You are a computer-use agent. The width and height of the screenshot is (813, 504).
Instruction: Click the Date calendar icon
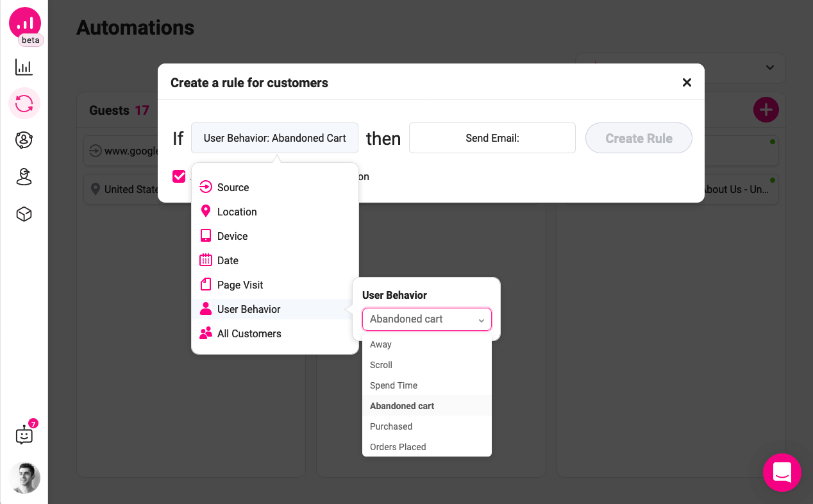(206, 260)
